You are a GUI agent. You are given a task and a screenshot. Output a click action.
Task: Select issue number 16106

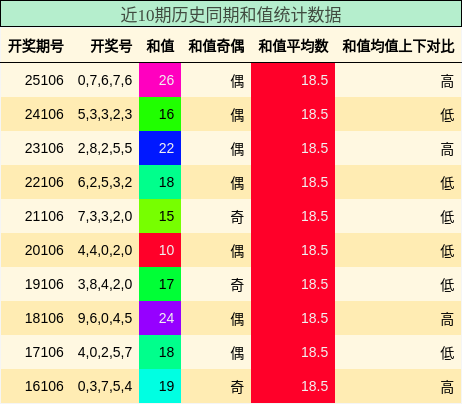44,386
